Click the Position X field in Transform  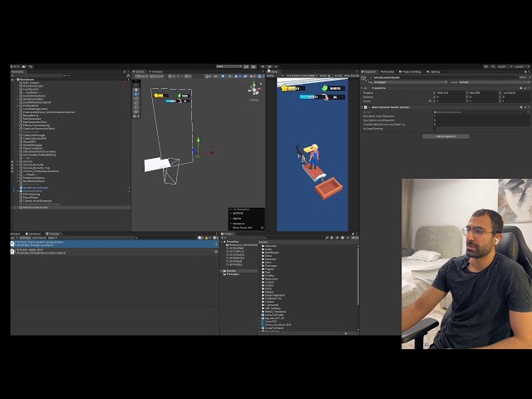pyautogui.click(x=451, y=92)
